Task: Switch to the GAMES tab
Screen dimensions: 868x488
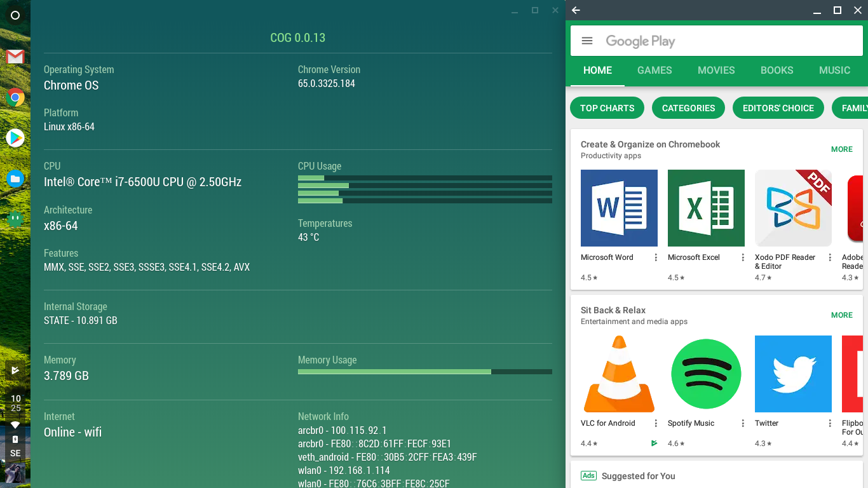Action: [x=654, y=71]
